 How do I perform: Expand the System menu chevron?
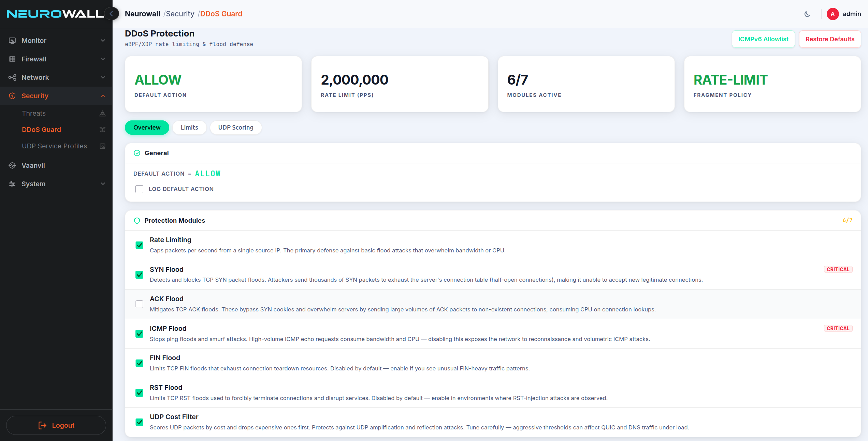103,184
